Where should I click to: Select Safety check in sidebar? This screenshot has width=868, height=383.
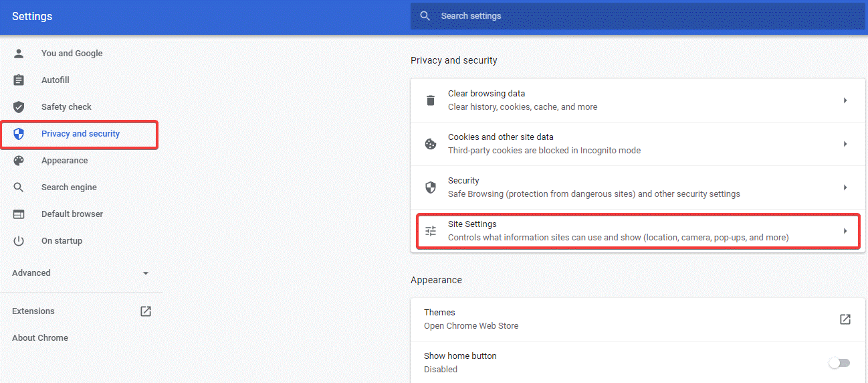click(x=66, y=107)
